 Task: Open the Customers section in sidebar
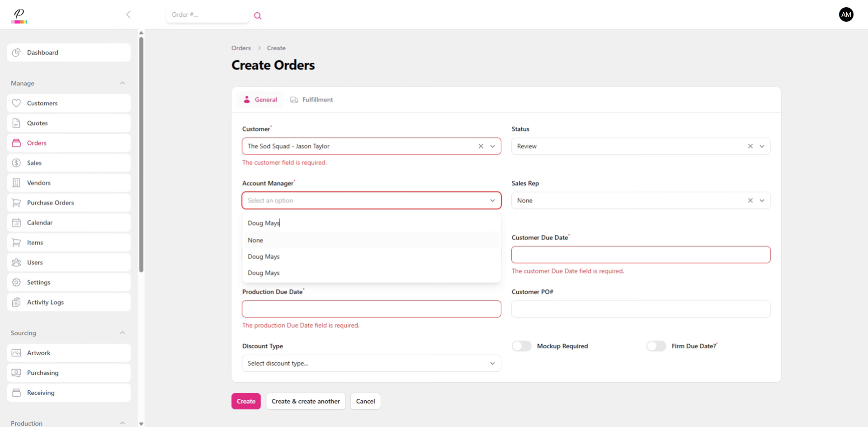click(42, 103)
